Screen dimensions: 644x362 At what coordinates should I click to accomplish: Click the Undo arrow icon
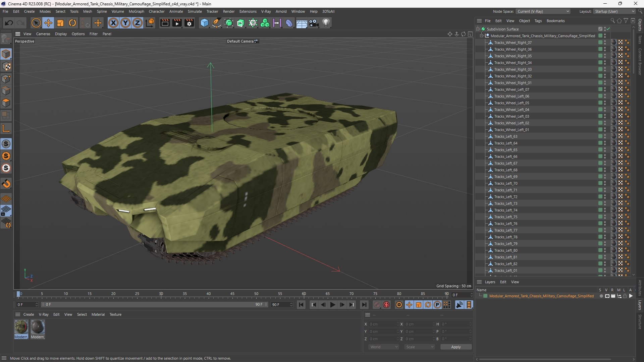[9, 23]
